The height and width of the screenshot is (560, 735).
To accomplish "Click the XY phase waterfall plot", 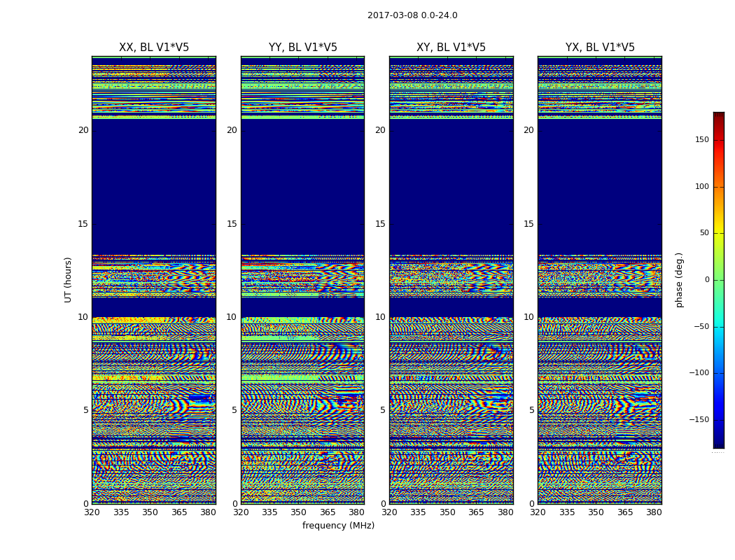I will tap(451, 280).
